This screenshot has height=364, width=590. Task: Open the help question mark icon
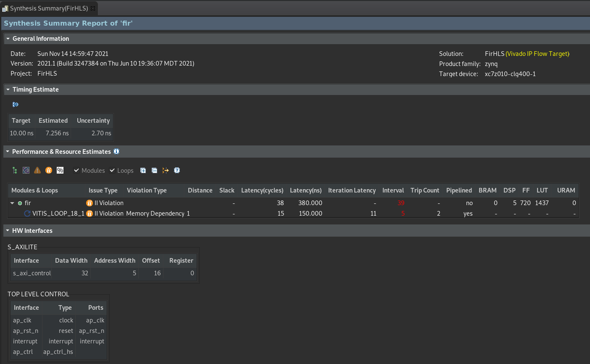[177, 170]
